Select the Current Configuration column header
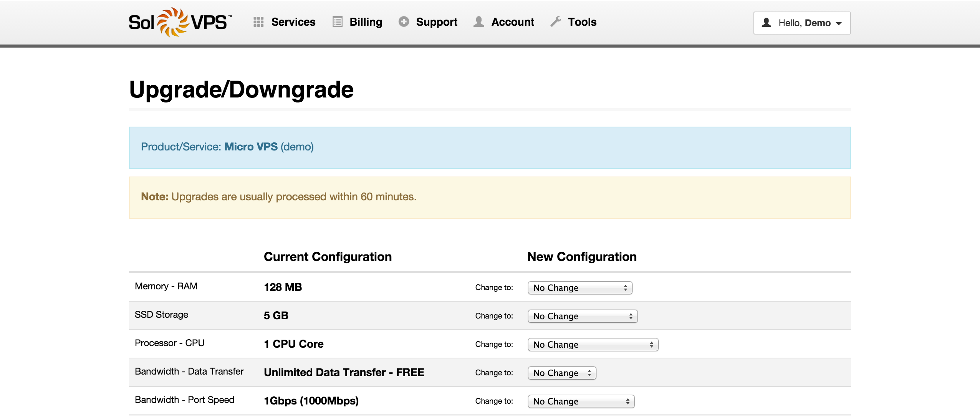Image resolution: width=980 pixels, height=416 pixels. tap(328, 257)
